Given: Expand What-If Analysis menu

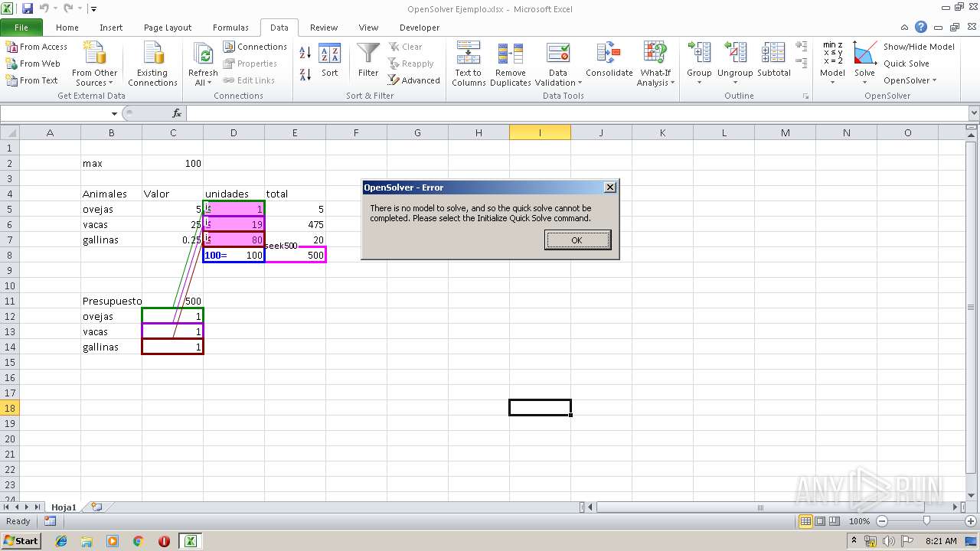Looking at the screenshot, I should point(655,78).
